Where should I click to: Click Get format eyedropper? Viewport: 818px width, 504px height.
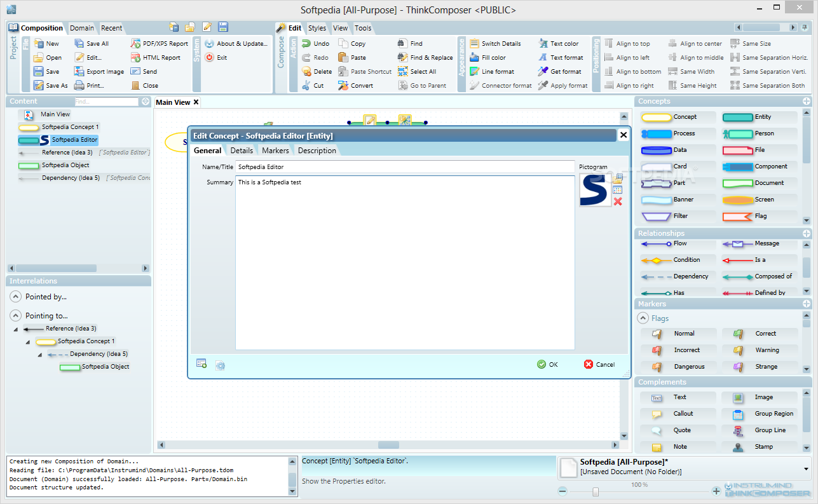(543, 72)
